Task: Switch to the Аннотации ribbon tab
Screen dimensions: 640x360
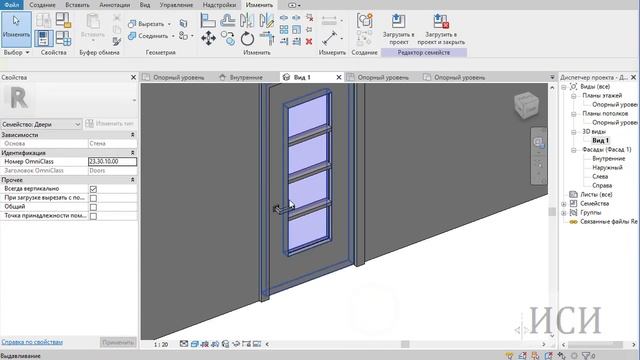Action: pos(115,5)
